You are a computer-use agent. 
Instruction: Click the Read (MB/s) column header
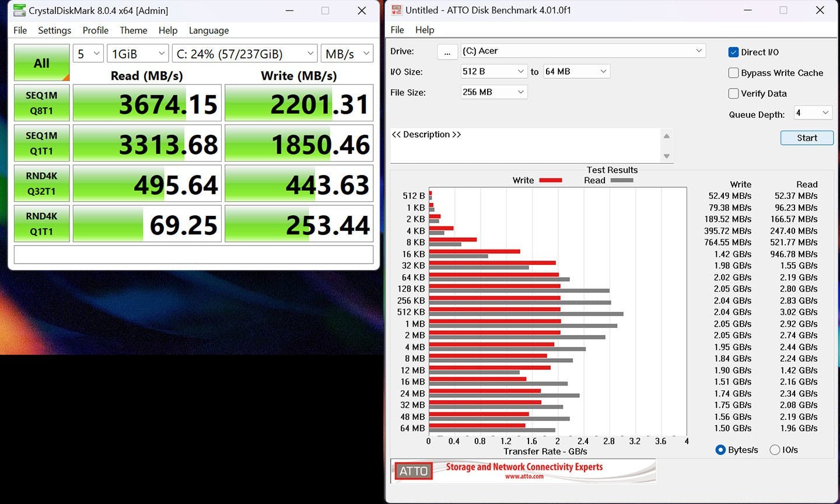click(146, 76)
